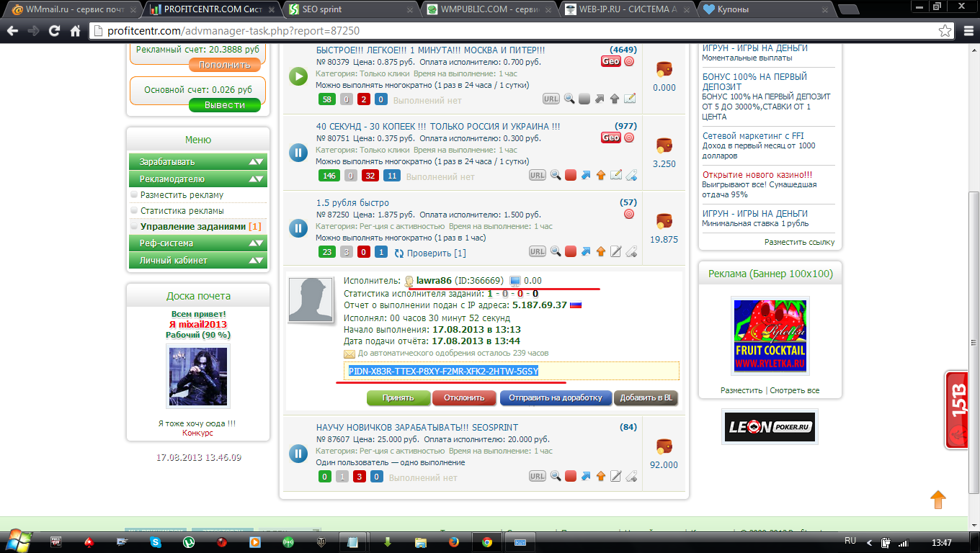Open magnifier preview for task 87250

pyautogui.click(x=556, y=251)
